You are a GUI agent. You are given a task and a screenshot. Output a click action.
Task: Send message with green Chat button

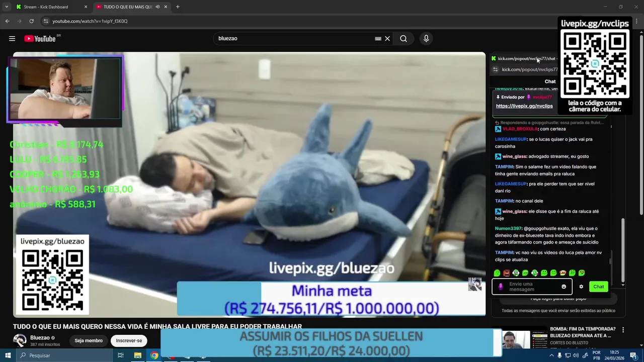pyautogui.click(x=598, y=287)
